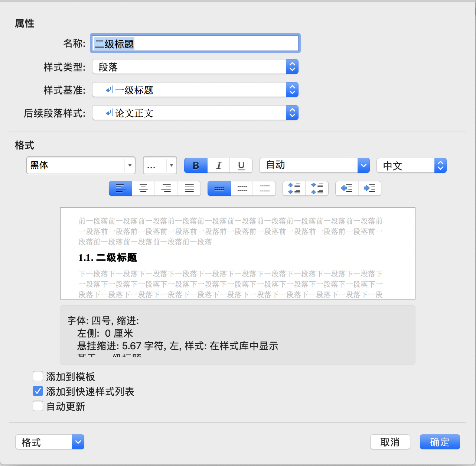Click style description text 悬挂缩进: 5.67 字符
Viewport: 476px width, 466px height.
coord(121,346)
